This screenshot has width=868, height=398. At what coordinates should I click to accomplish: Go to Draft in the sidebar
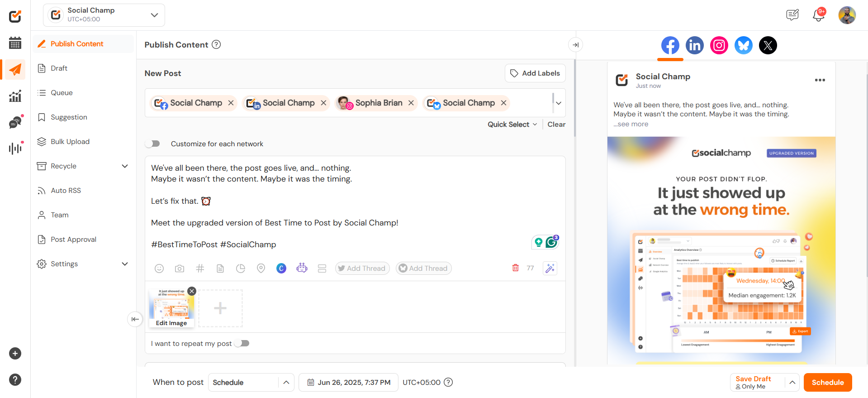pyautogui.click(x=84, y=68)
